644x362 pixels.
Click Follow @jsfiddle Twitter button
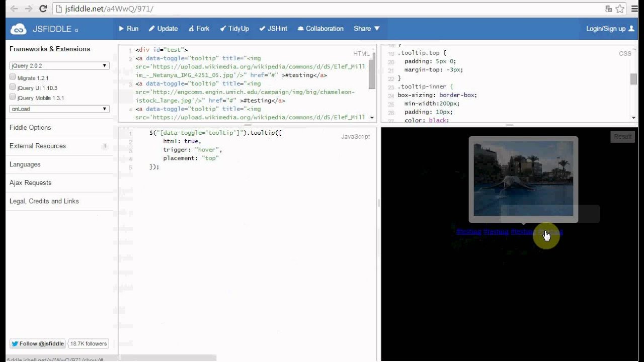coord(37,344)
